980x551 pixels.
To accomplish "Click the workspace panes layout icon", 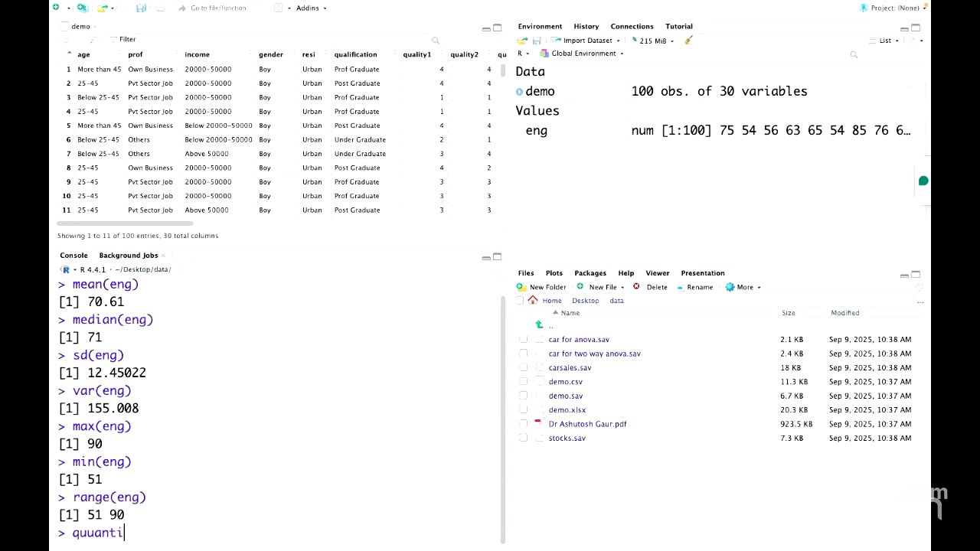I will click(x=279, y=8).
